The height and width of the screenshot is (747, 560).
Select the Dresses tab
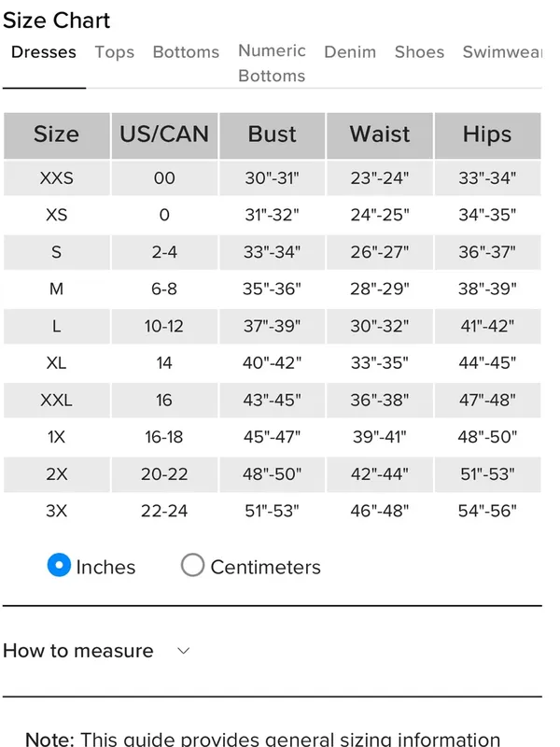pos(44,52)
